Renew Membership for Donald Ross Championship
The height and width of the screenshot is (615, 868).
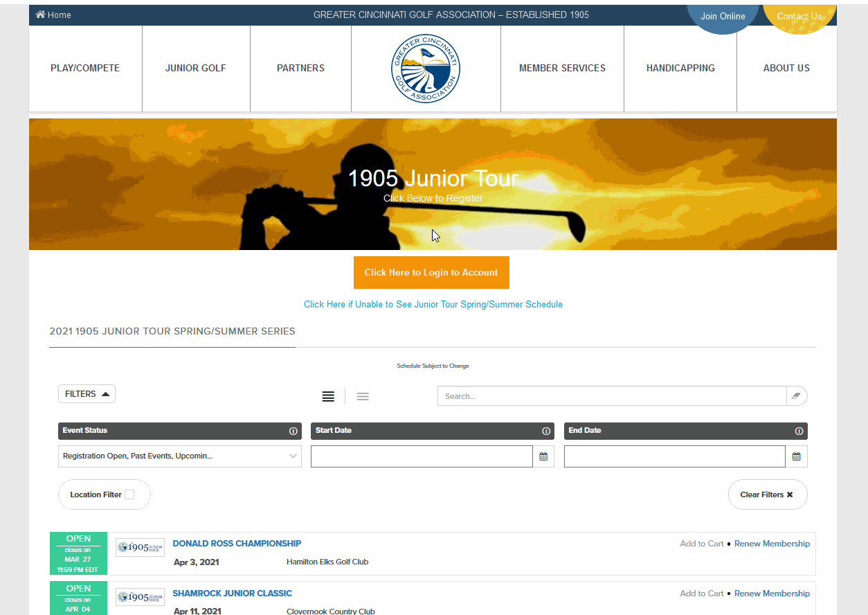pos(772,544)
